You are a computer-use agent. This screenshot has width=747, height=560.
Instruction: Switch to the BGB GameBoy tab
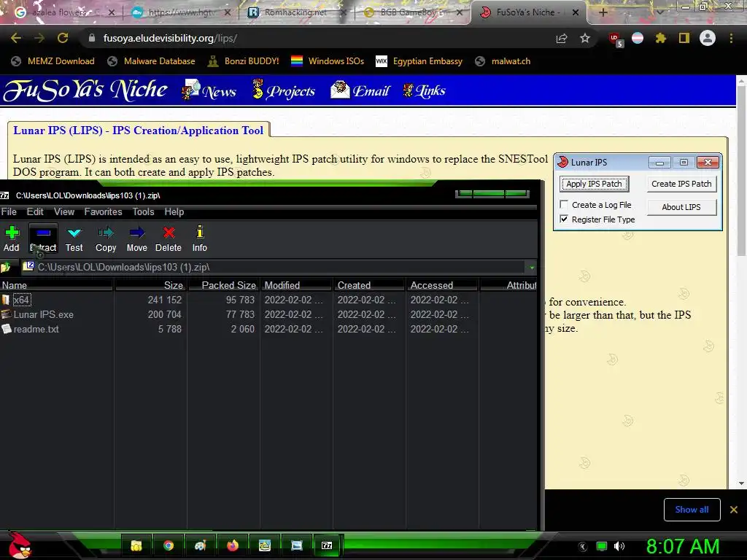click(411, 12)
